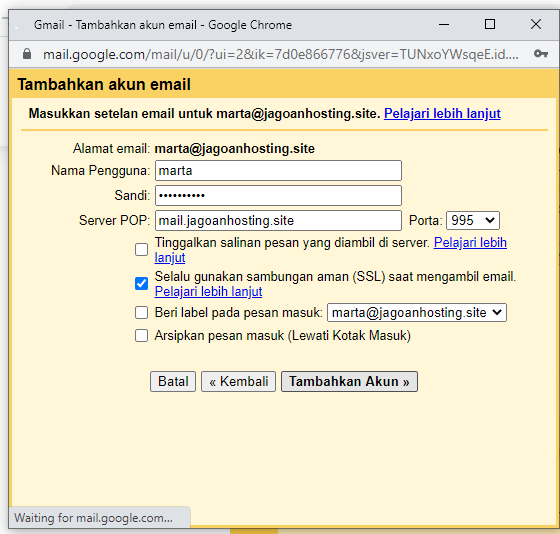Open the Pelajari lebih lanjut link in header
The image size is (560, 534).
[x=442, y=114]
